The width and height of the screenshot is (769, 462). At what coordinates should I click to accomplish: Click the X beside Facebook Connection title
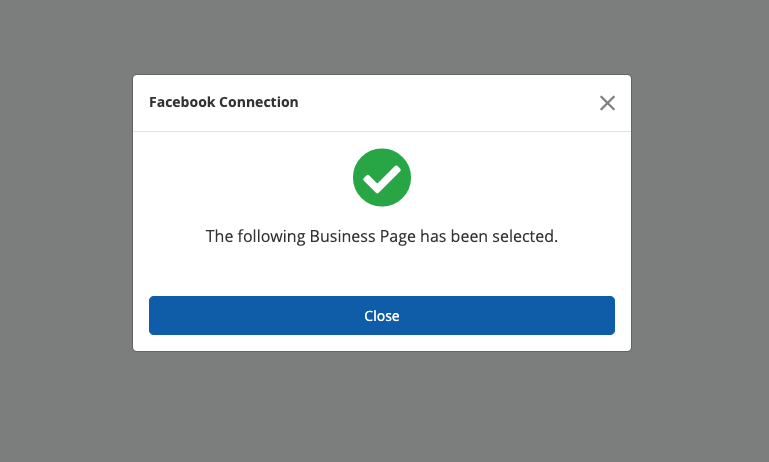click(607, 103)
